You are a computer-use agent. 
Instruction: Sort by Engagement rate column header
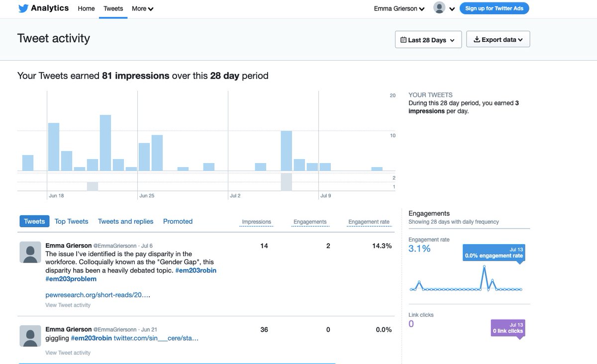click(x=369, y=222)
